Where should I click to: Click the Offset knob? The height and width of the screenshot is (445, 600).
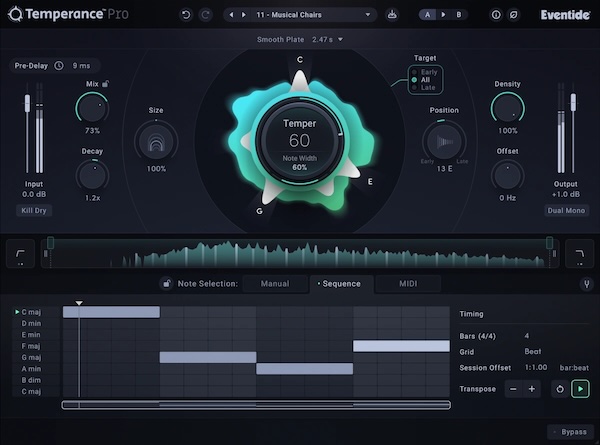[507, 176]
